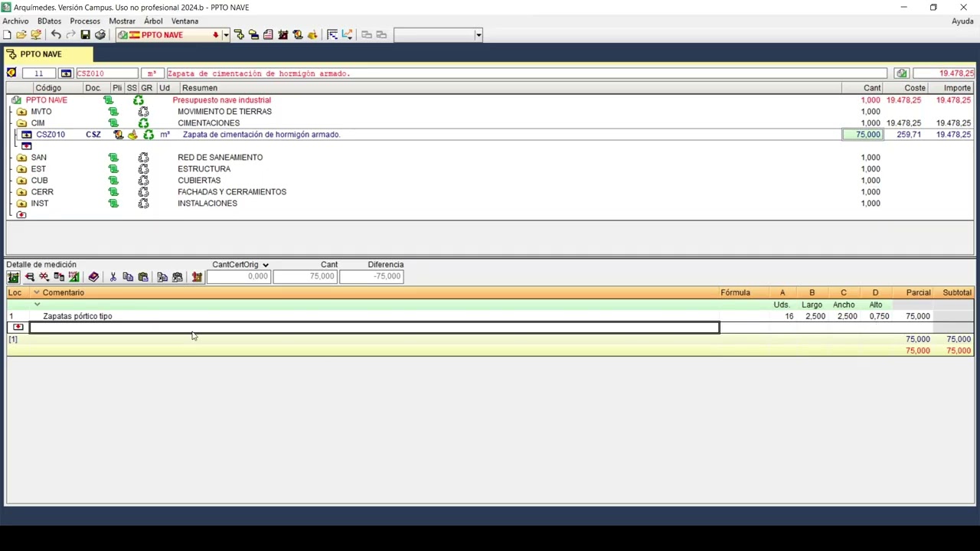980x551 pixels.
Task: Open the Ventana menu
Action: 185,21
